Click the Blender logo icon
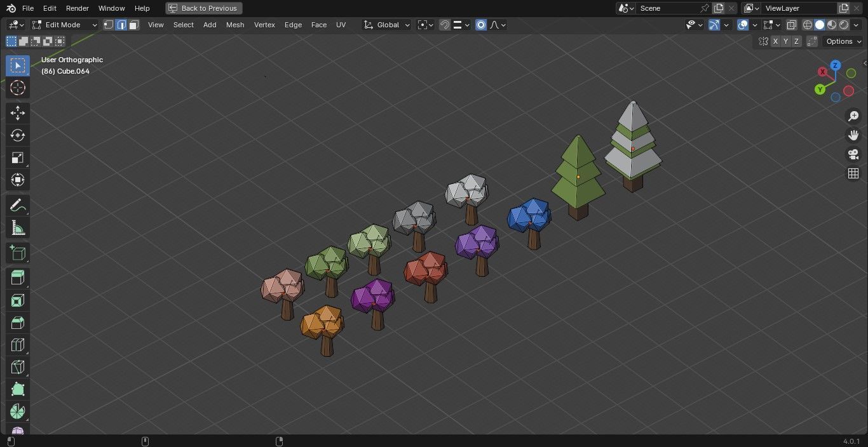This screenshot has width=868, height=447. click(x=11, y=8)
